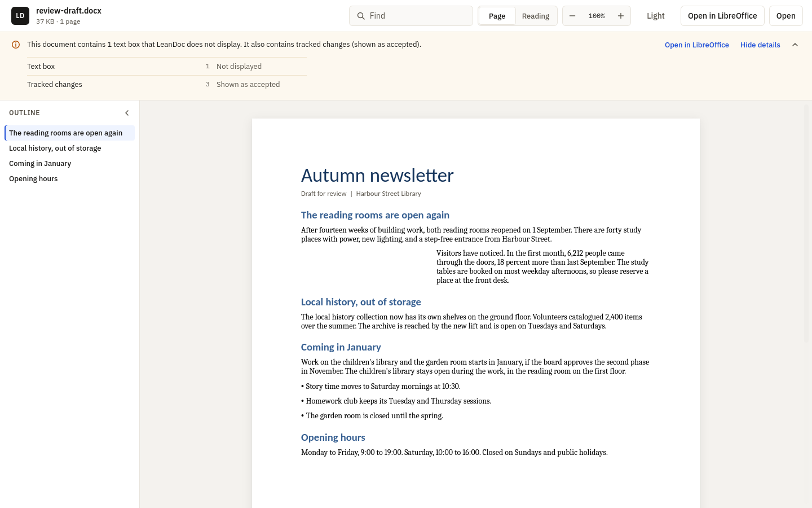Click banner's Open in LibreOffice link
Screen dimensions: 812x508
(697, 45)
